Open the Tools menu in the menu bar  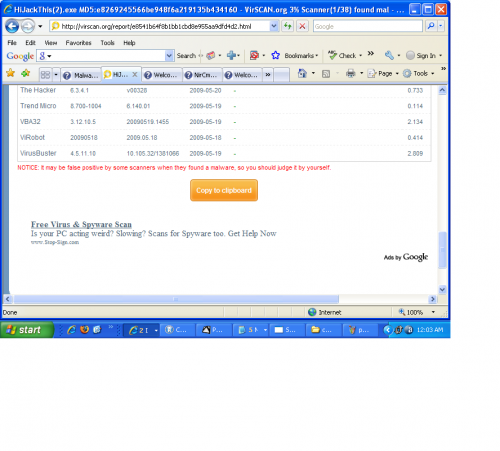(x=107, y=43)
